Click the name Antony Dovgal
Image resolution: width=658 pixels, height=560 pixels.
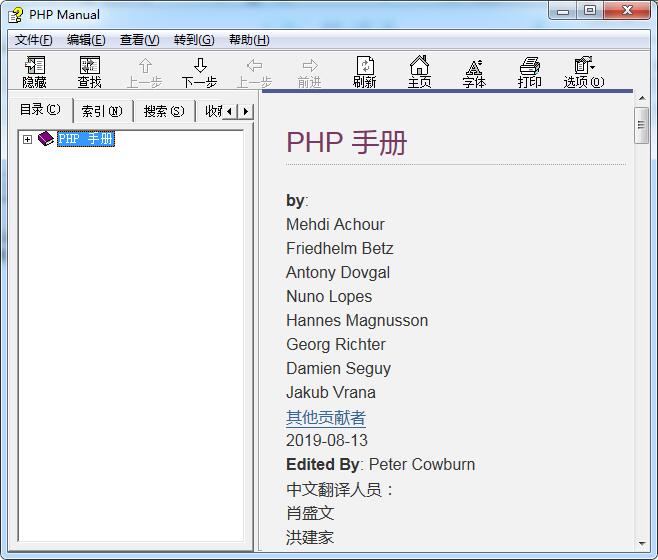pyautogui.click(x=338, y=273)
